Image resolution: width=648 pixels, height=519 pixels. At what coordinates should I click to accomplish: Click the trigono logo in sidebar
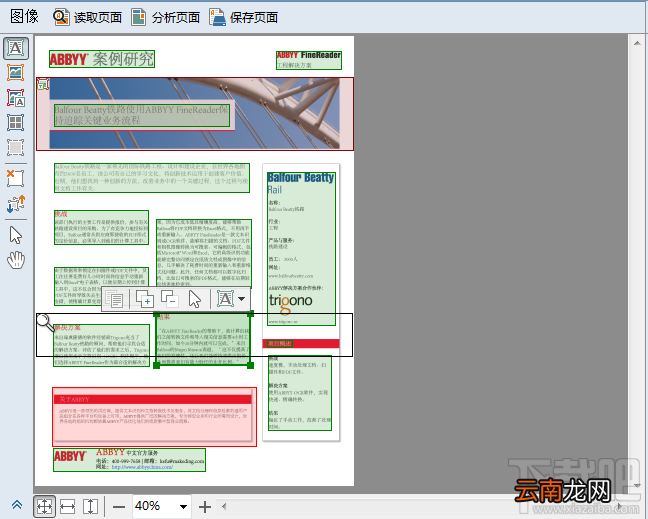[x=291, y=302]
